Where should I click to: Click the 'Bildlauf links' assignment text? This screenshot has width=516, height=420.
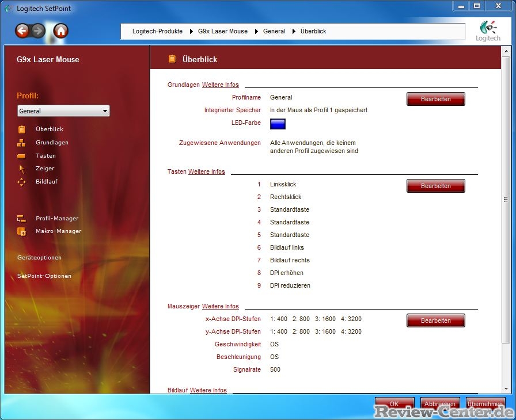287,247
